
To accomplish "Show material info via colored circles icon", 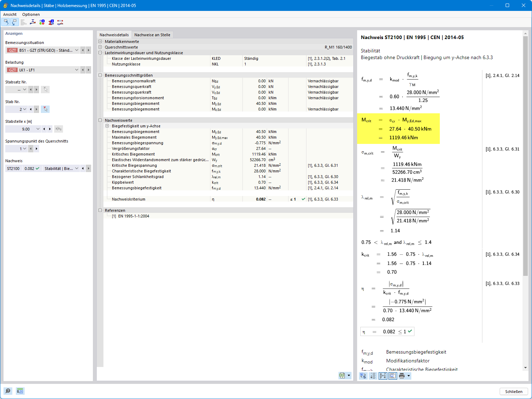I will point(42,22).
